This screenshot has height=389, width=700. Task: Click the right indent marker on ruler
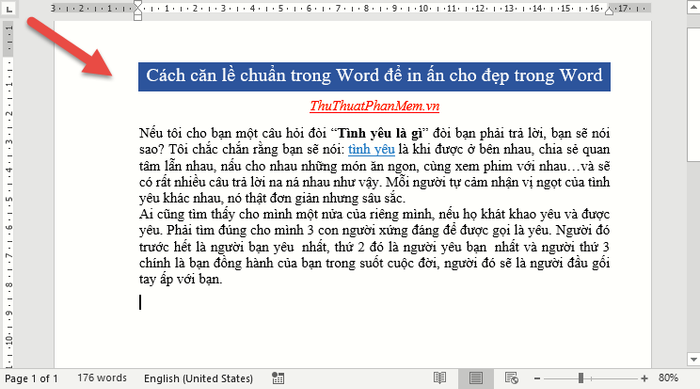(609, 11)
